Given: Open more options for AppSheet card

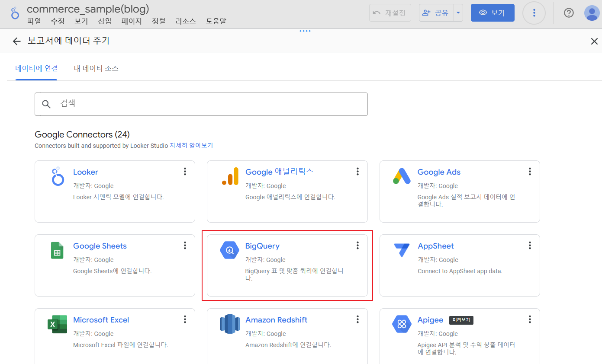Looking at the screenshot, I should [530, 246].
